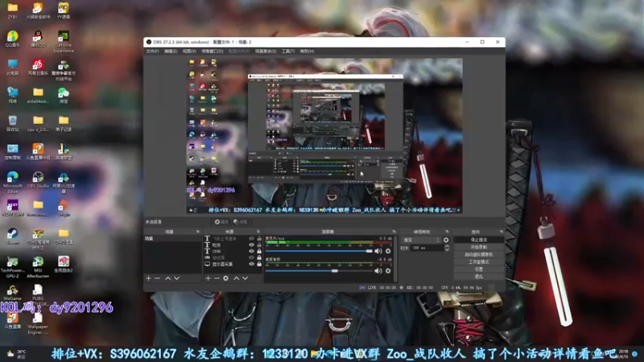The width and height of the screenshot is (644, 362).
Task: Mute the first mixer audio track speaker
Action: pyautogui.click(x=378, y=251)
